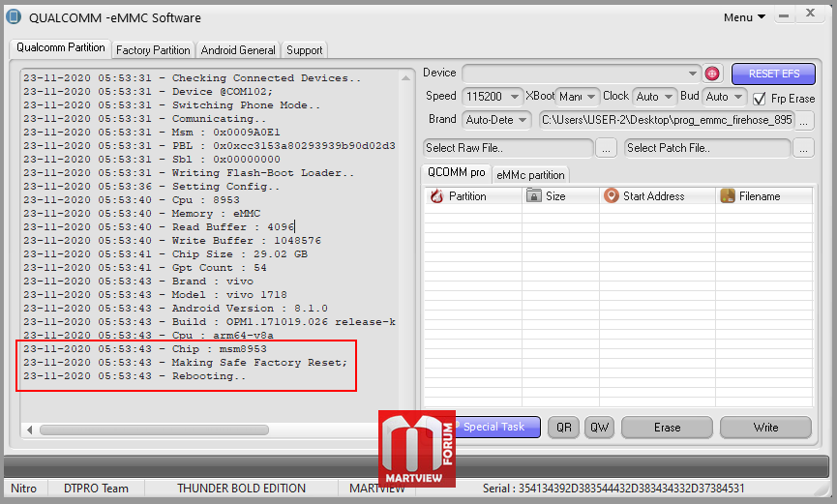Click the flame icon in the Partition column header
The image size is (837, 504).
[x=436, y=196]
